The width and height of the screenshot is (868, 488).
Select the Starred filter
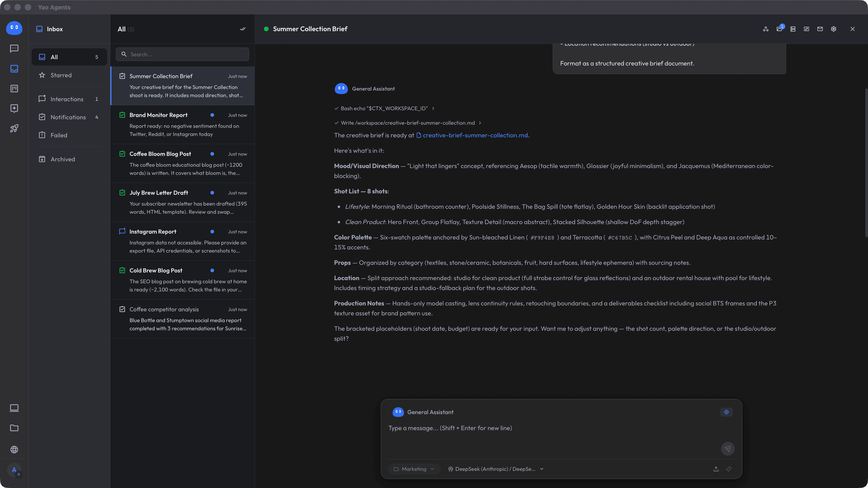[69, 75]
